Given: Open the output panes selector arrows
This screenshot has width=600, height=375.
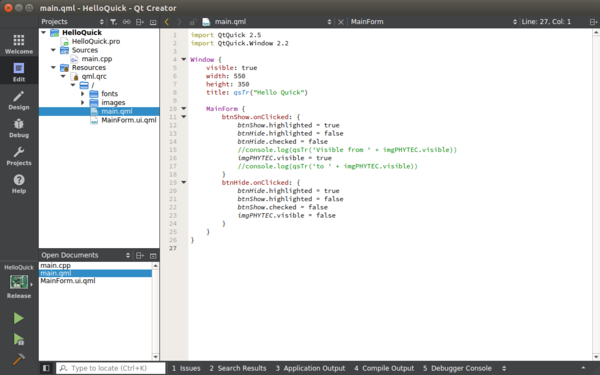Looking at the screenshot, I should 504,368.
